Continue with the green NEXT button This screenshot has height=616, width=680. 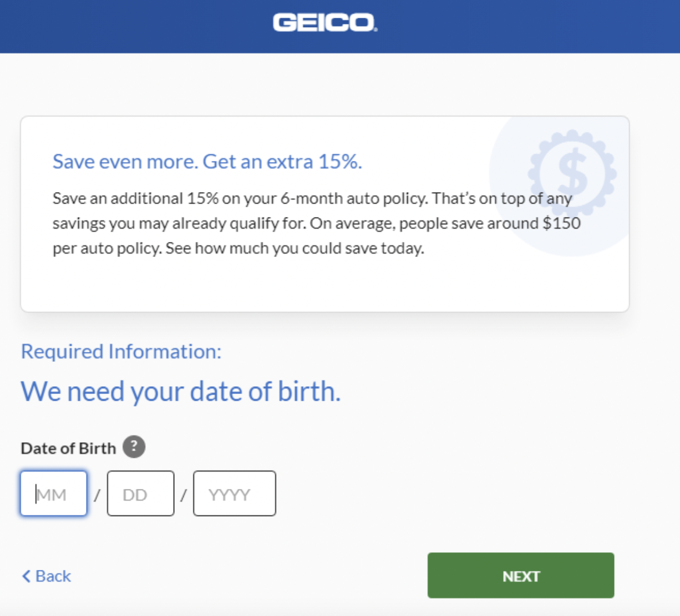click(x=521, y=575)
